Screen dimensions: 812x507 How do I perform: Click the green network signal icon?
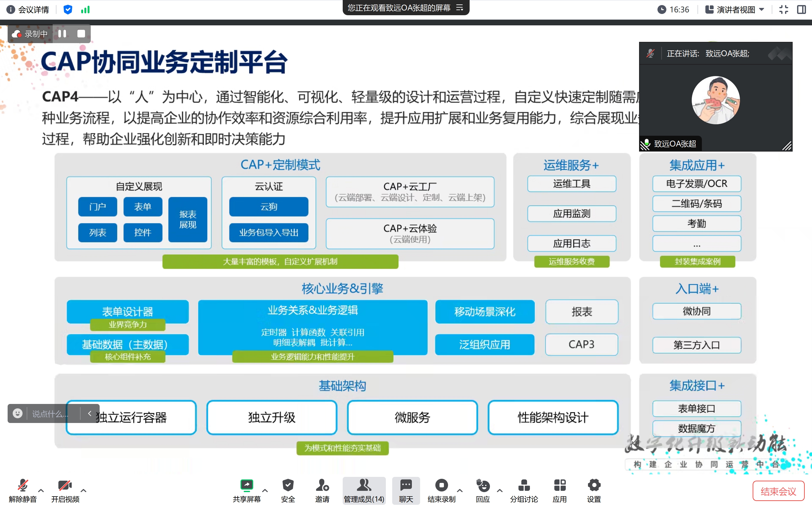click(x=86, y=10)
